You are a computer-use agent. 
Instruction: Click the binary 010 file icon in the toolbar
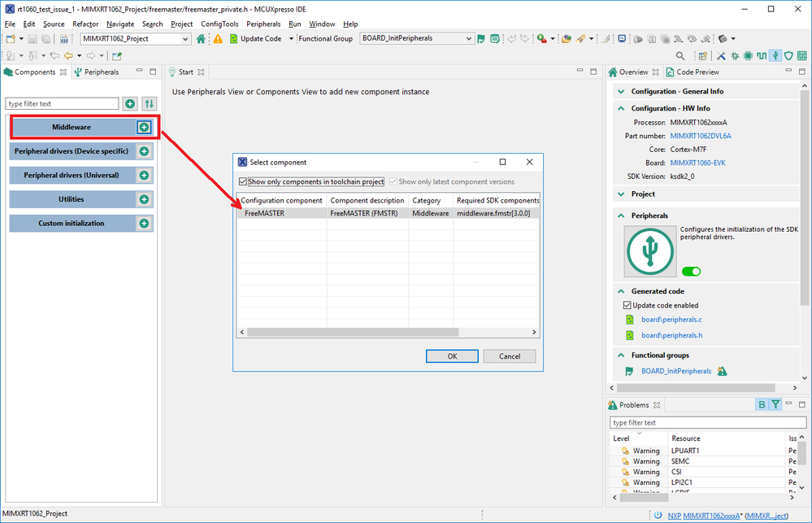click(x=63, y=39)
